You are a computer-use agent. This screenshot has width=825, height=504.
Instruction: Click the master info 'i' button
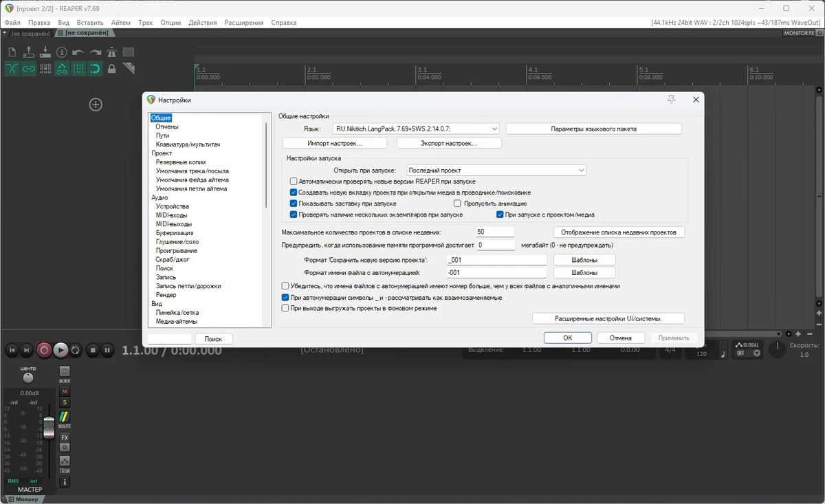click(x=65, y=483)
